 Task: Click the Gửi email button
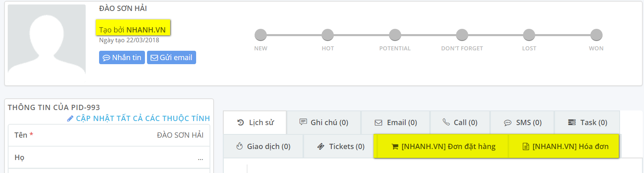click(x=171, y=57)
